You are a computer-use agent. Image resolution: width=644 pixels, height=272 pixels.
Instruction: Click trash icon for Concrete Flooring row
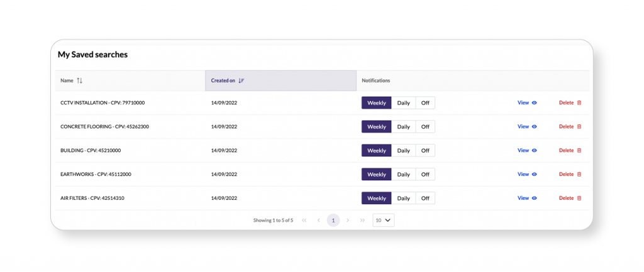[579, 127]
